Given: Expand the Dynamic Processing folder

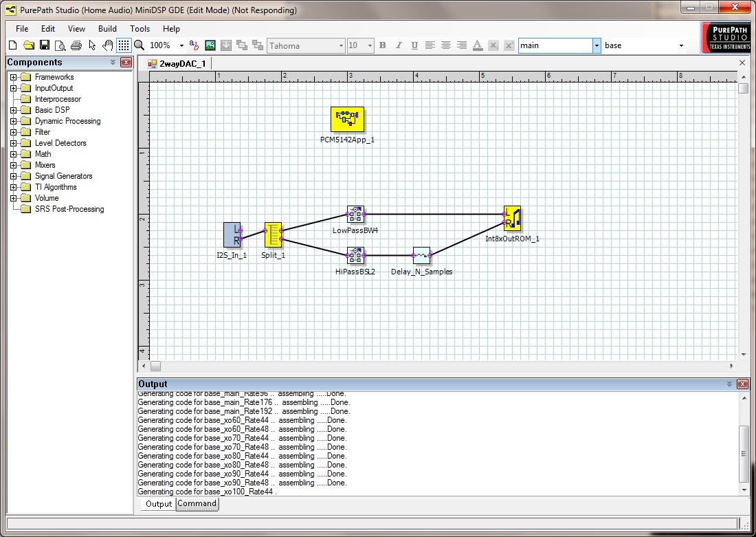Looking at the screenshot, I should [14, 121].
